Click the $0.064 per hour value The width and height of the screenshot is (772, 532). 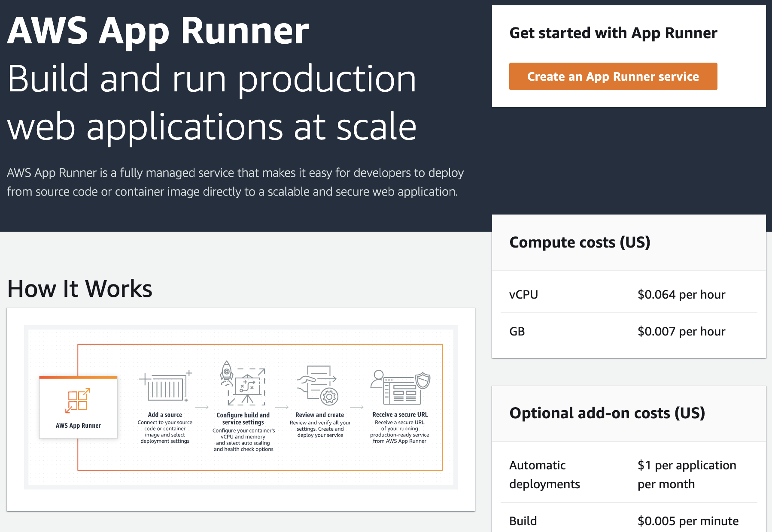[x=681, y=294]
